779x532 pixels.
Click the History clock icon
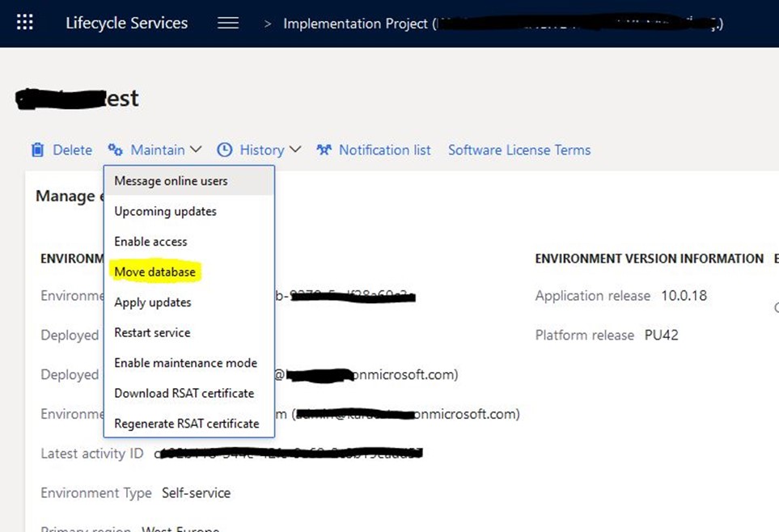pyautogui.click(x=225, y=150)
